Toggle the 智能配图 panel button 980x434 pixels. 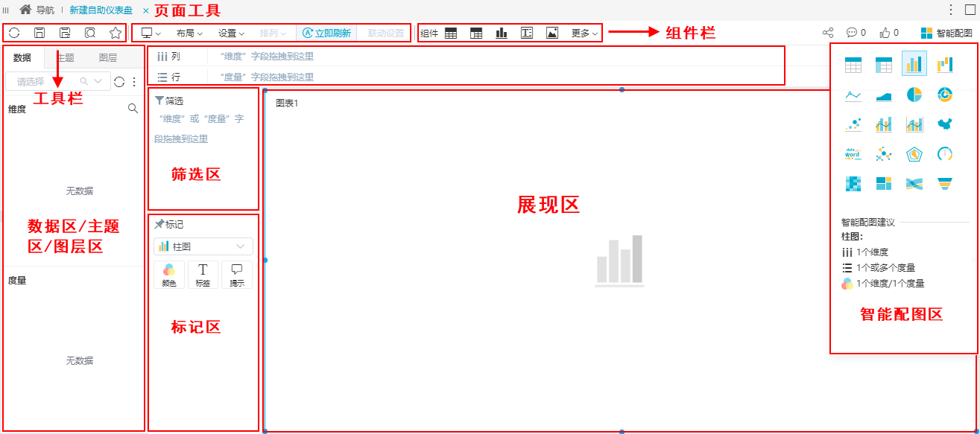[x=946, y=33]
